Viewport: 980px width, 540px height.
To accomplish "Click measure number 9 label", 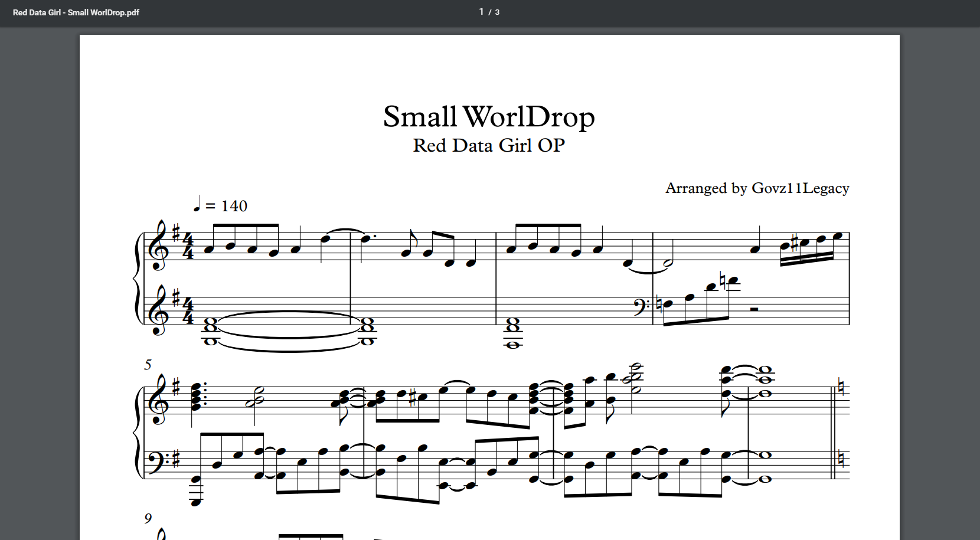I will (148, 518).
